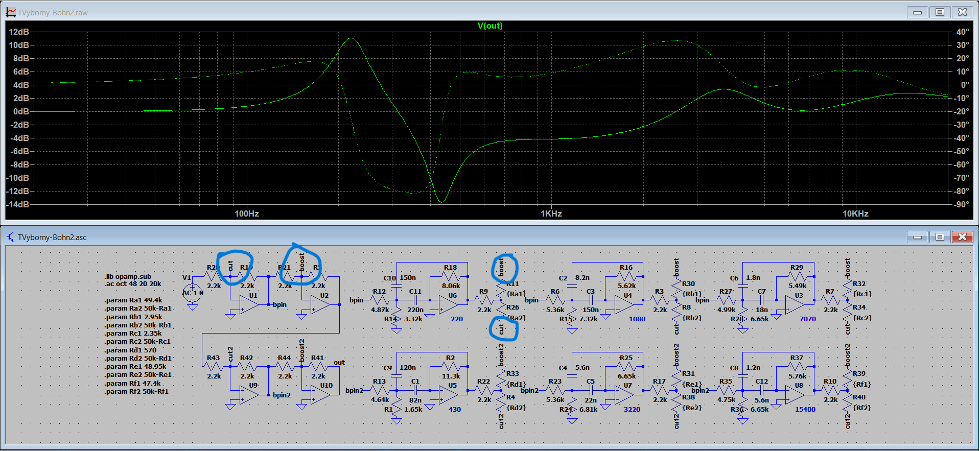The height and width of the screenshot is (451, 980).
Task: Minimize the TVyborny-Bohn2.asc schematic window
Action: (918, 237)
